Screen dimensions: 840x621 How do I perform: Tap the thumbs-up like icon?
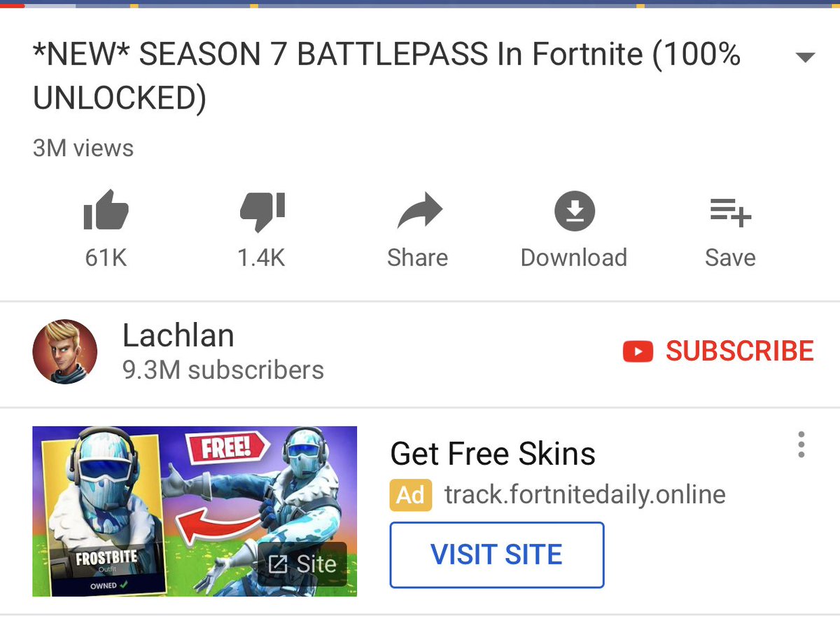106,210
